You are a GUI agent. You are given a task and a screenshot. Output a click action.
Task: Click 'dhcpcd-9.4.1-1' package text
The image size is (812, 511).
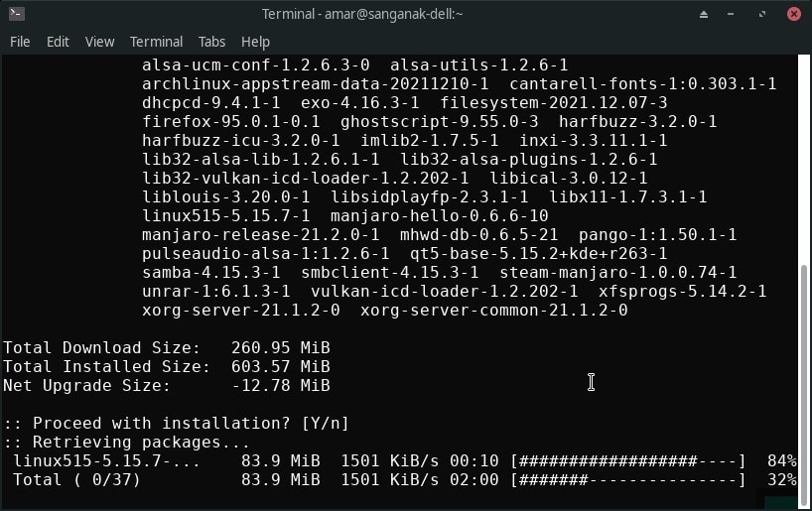[211, 102]
